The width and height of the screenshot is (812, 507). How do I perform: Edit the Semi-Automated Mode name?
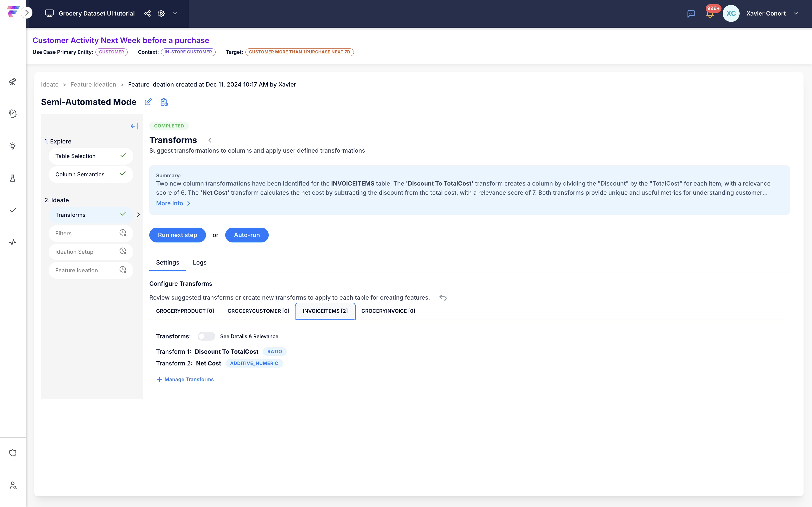(x=148, y=102)
